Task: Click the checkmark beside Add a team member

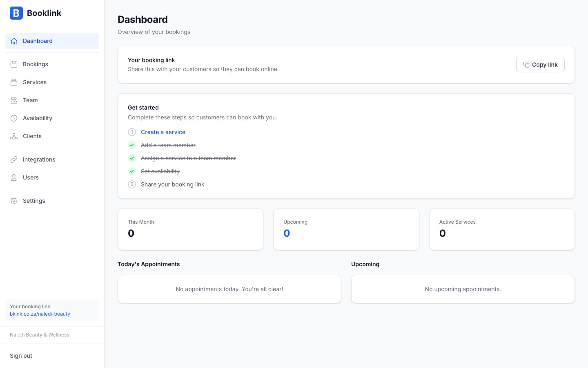Action: pyautogui.click(x=132, y=145)
